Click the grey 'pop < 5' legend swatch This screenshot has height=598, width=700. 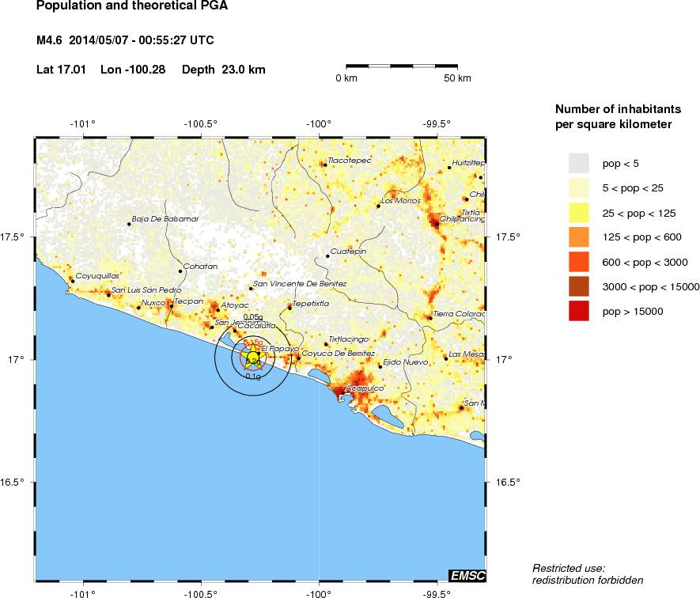click(579, 163)
